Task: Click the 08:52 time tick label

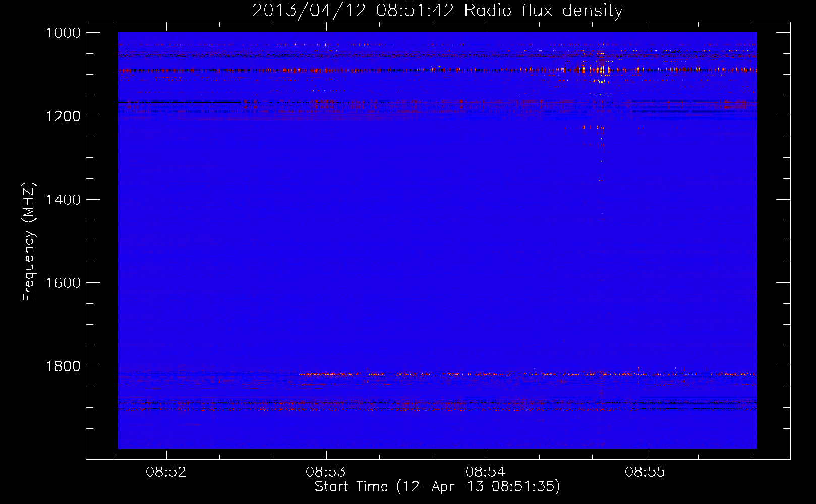Action: [x=166, y=472]
